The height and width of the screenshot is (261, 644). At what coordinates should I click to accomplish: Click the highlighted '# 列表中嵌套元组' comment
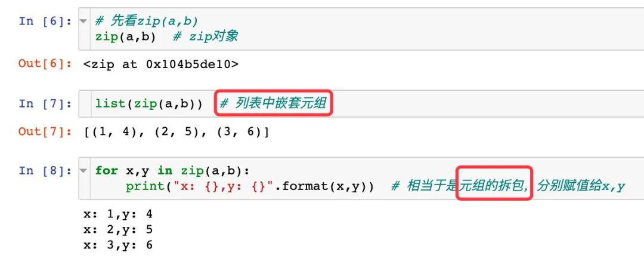273,104
